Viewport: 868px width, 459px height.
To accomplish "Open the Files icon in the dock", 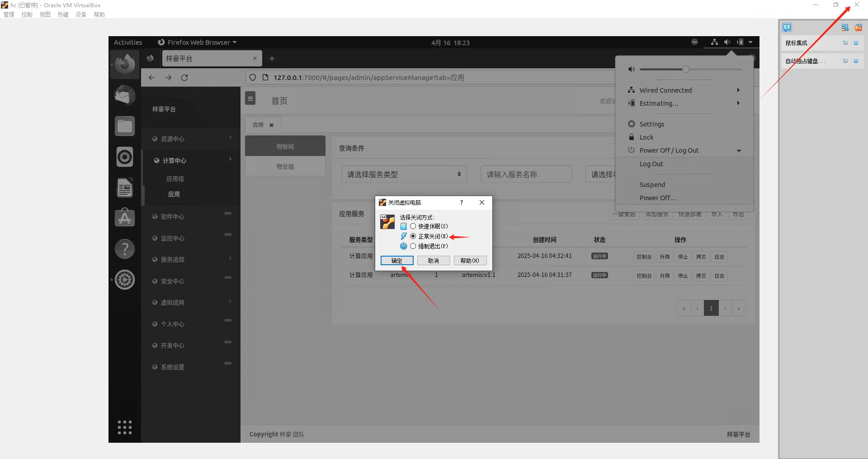I will click(x=125, y=126).
